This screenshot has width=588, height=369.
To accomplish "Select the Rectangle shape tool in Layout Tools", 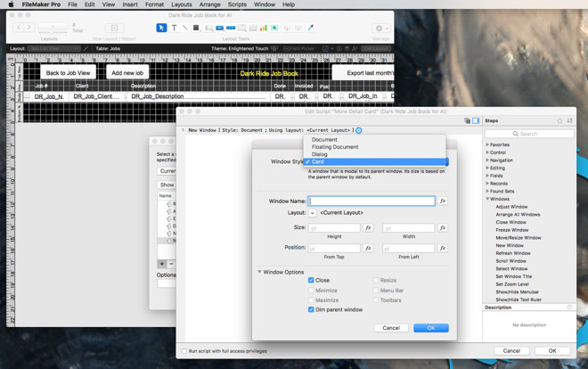I will [x=196, y=28].
